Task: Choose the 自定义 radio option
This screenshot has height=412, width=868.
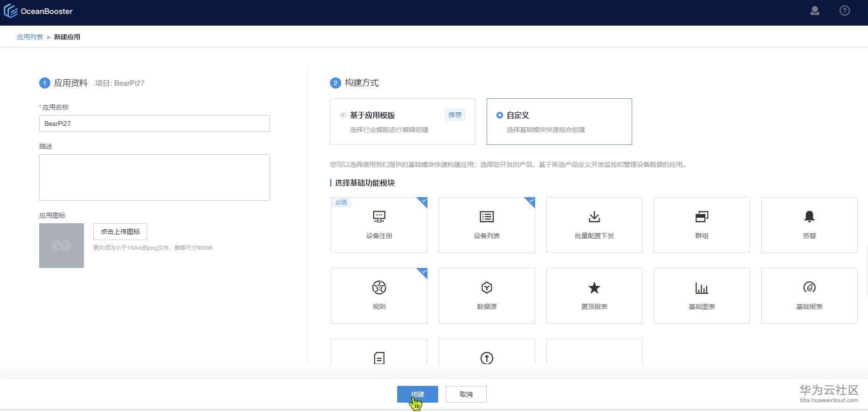Action: coord(500,115)
